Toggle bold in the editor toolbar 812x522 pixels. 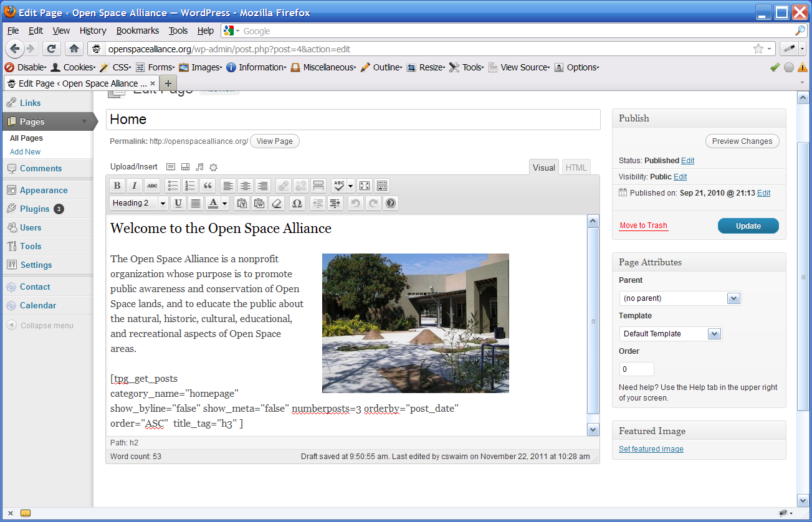pos(117,186)
